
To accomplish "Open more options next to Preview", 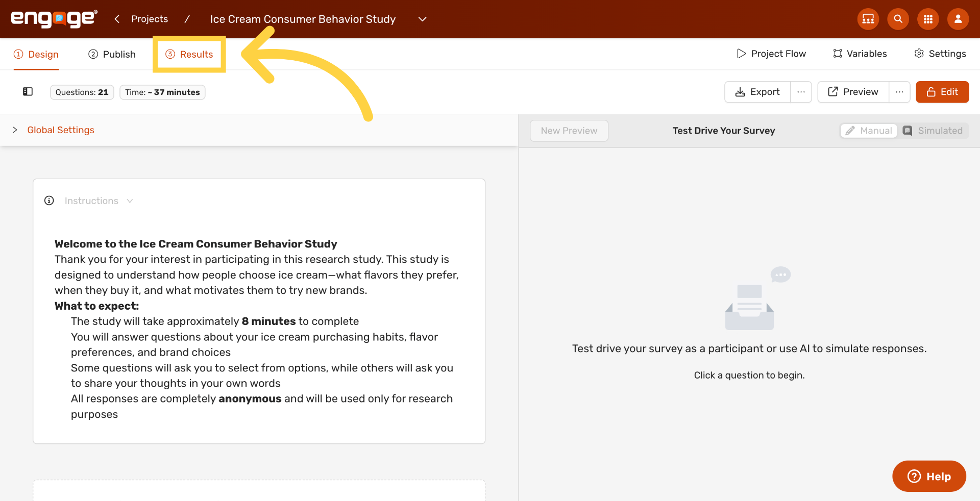I will point(899,92).
